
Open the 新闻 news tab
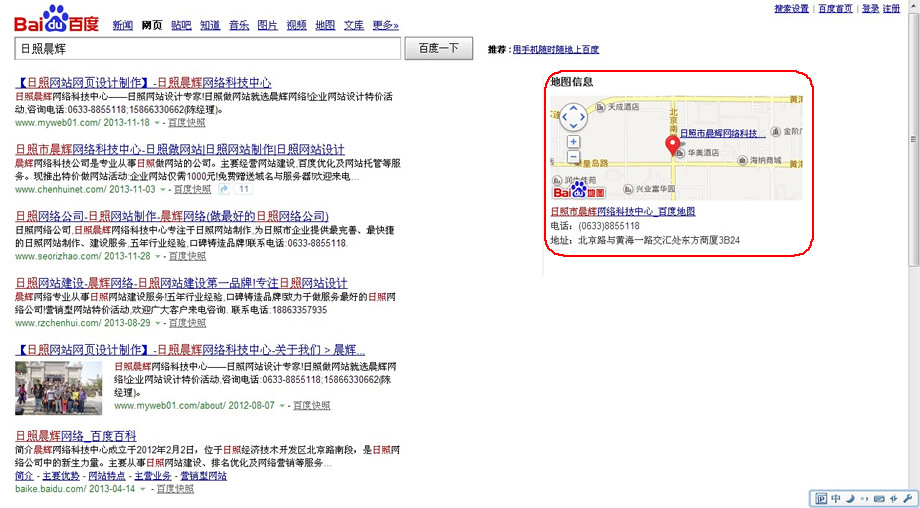coord(123,25)
